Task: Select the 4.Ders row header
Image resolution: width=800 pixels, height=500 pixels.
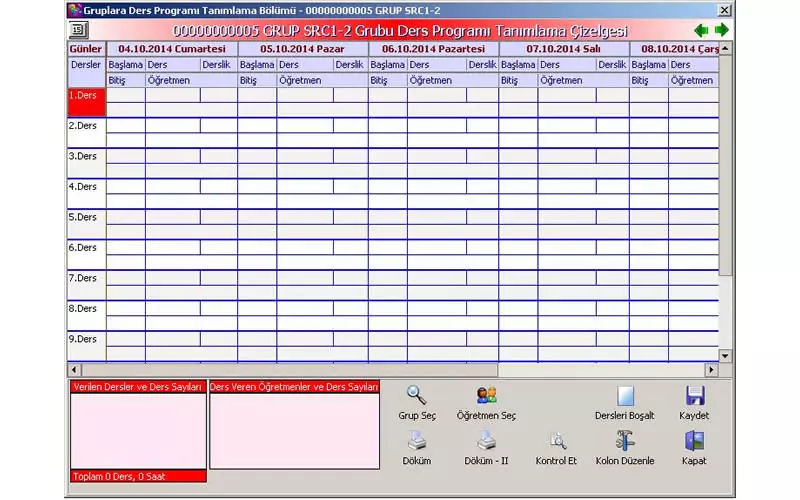Action: pyautogui.click(x=86, y=194)
